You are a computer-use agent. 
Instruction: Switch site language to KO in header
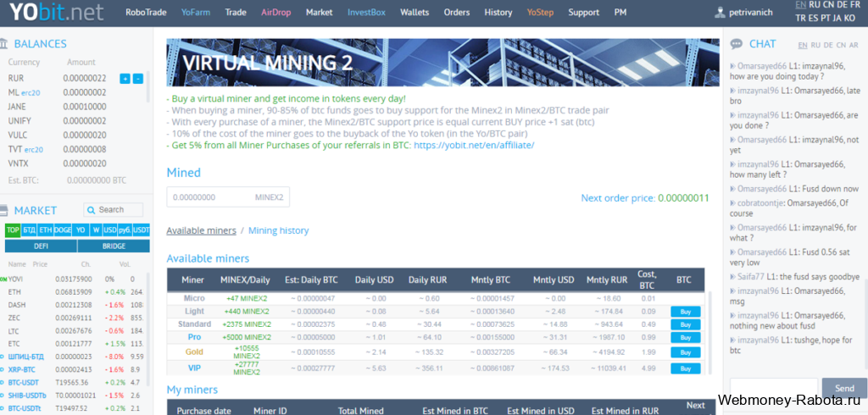[x=849, y=18]
